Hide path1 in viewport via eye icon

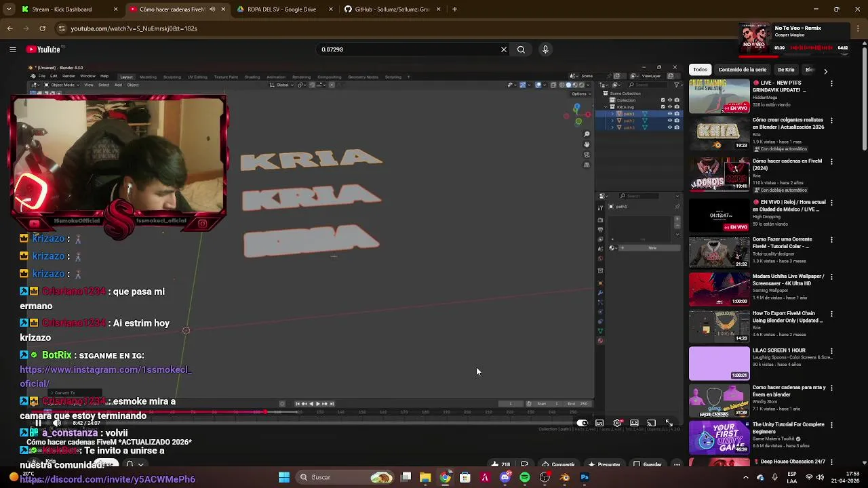670,114
